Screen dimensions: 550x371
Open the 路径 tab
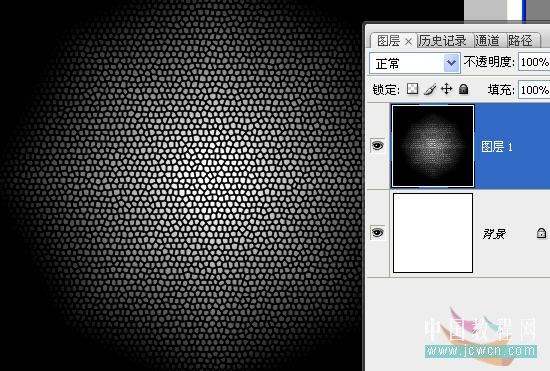(x=520, y=41)
